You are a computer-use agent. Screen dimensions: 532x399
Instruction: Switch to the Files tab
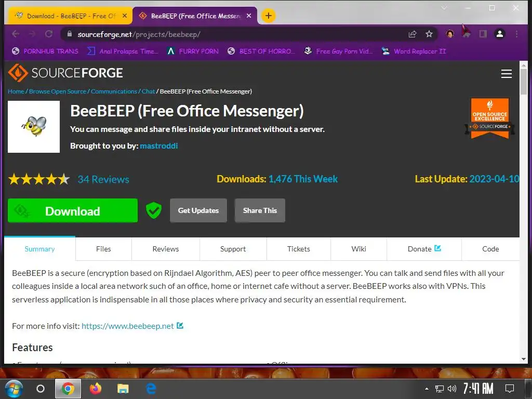[x=103, y=249]
